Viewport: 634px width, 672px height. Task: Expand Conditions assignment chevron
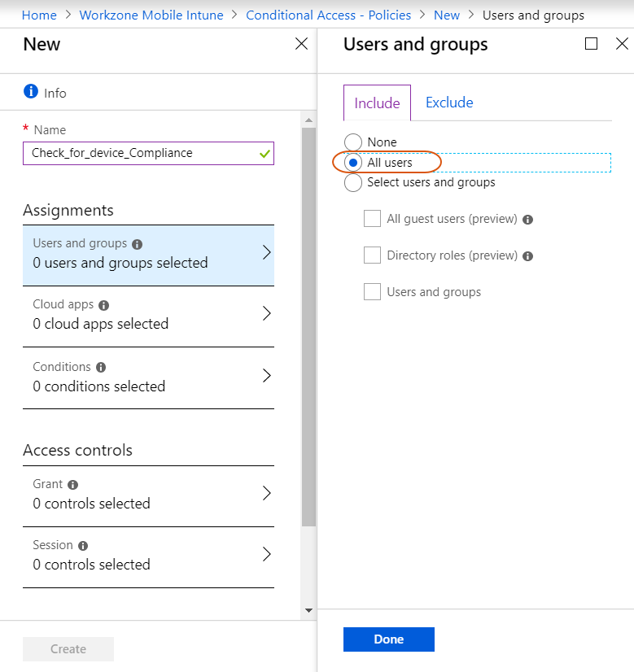point(267,376)
